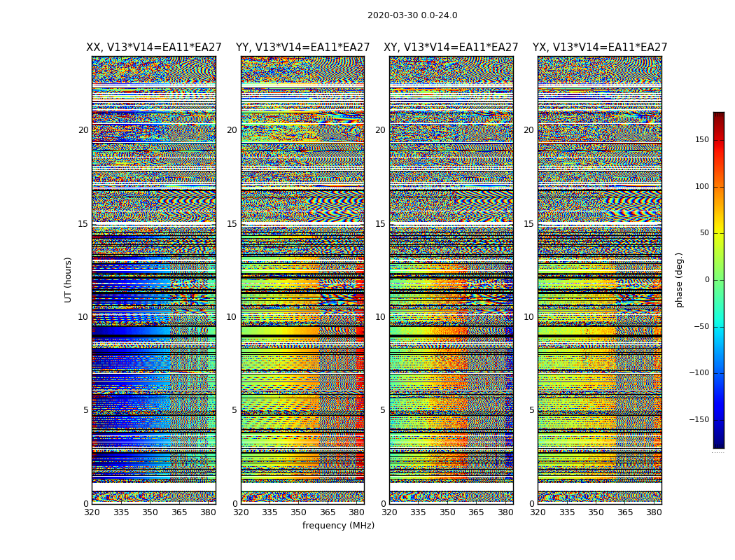
Task: Click the 'frequency (MHz)' axis label
Action: pyautogui.click(x=338, y=525)
